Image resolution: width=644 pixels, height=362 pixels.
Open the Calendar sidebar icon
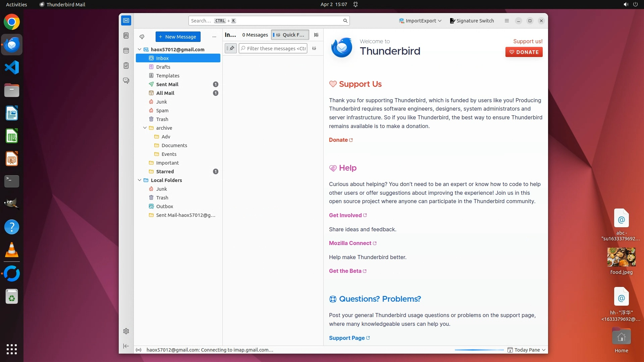pyautogui.click(x=126, y=51)
